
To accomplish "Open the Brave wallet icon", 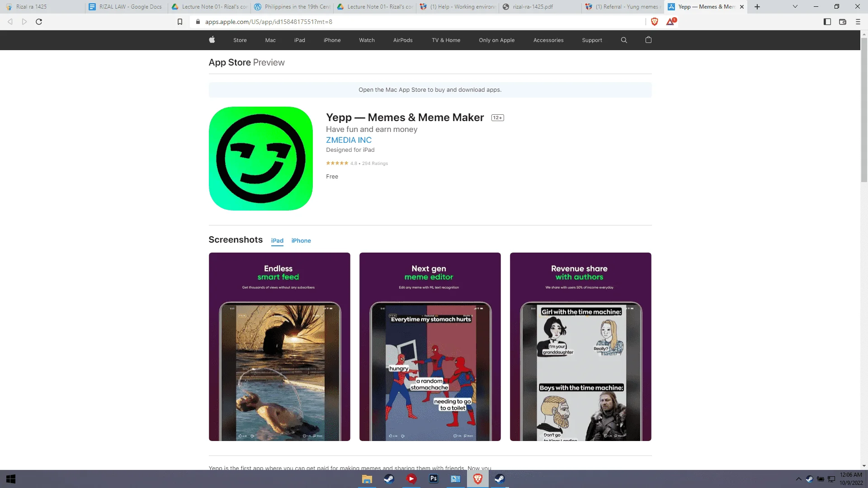I will coord(843,22).
